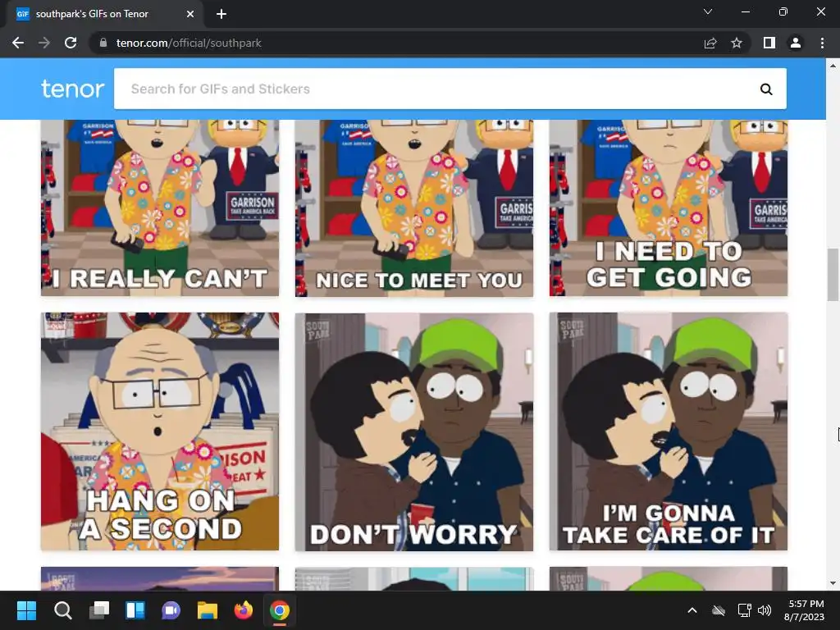Open network settings tray icon
840x630 pixels.
[x=744, y=610]
